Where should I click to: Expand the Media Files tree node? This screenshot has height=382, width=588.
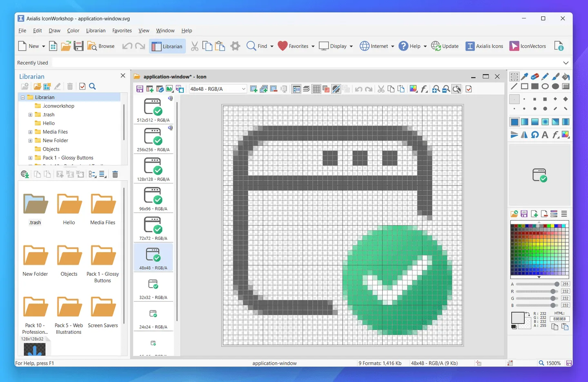pos(30,132)
